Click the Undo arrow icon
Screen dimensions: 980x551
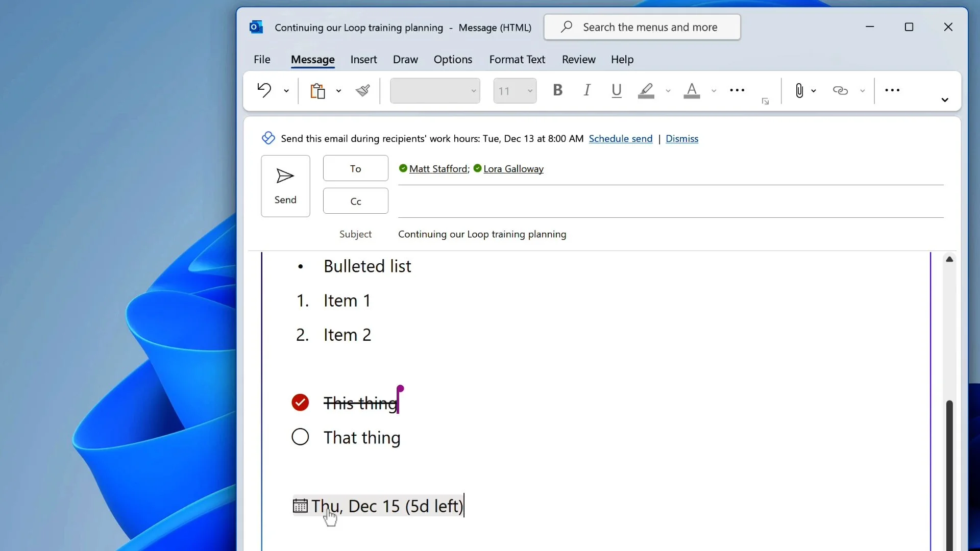tap(264, 90)
